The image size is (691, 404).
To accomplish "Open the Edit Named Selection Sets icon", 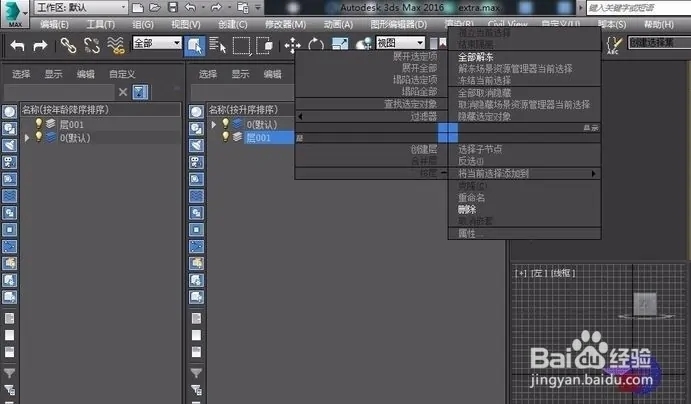I will [614, 45].
